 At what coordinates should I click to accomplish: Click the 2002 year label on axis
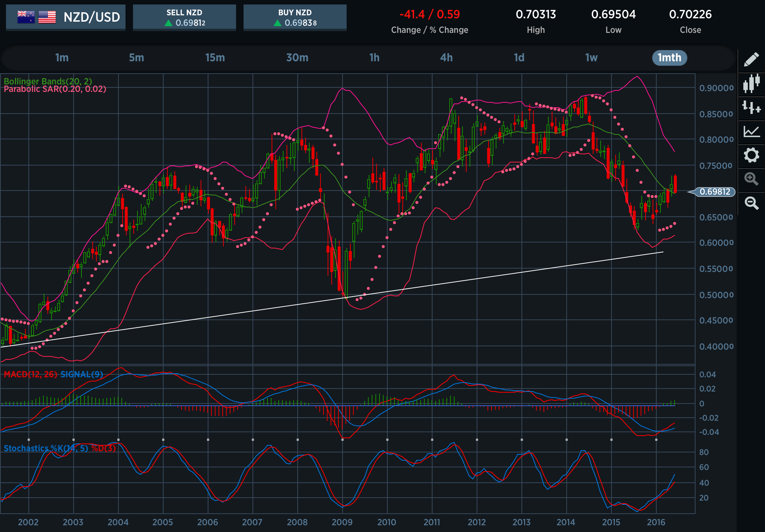(28, 522)
